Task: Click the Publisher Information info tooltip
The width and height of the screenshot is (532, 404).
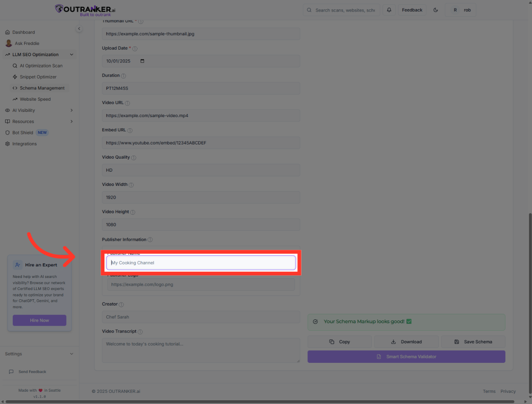Action: coord(150,239)
